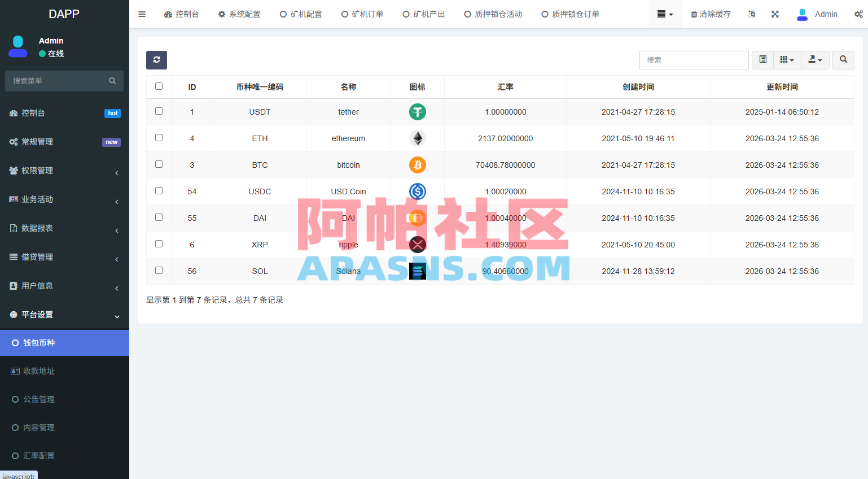Image resolution: width=868 pixels, height=479 pixels.
Task: Open settings gears icon at top right
Action: [858, 14]
